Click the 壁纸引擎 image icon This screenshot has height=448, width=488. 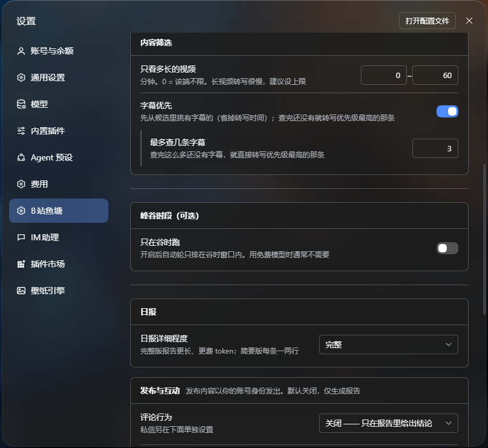tap(21, 291)
